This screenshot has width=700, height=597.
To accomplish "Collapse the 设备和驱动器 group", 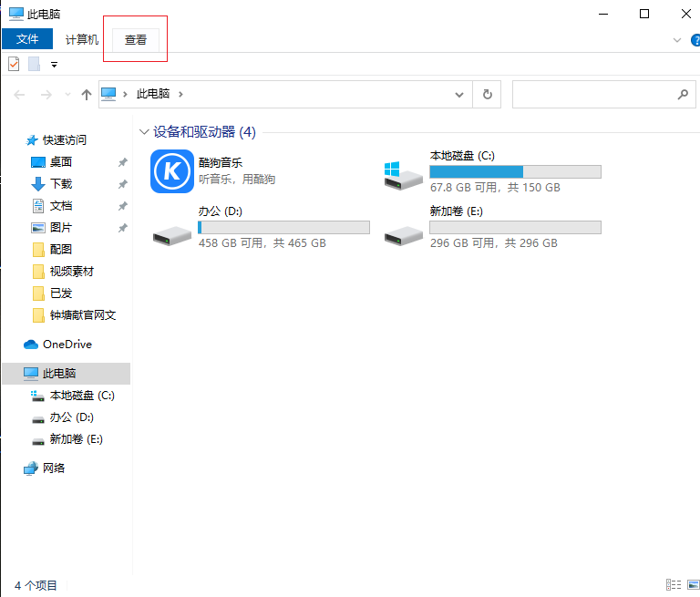I will [144, 132].
